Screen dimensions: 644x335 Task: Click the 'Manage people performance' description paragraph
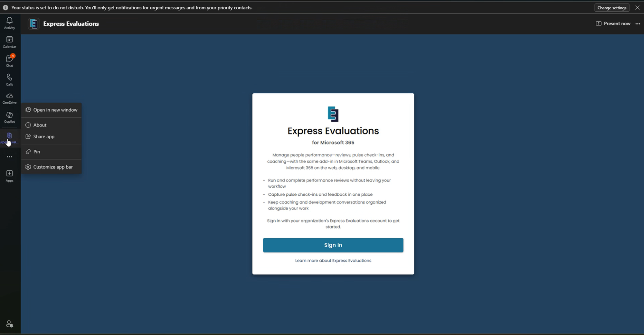click(x=333, y=162)
